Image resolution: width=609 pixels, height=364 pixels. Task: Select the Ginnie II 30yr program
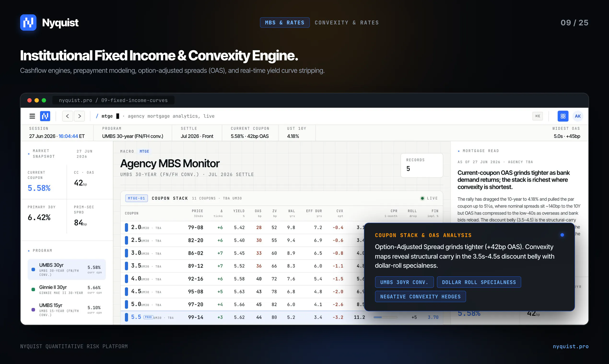[x=67, y=290]
